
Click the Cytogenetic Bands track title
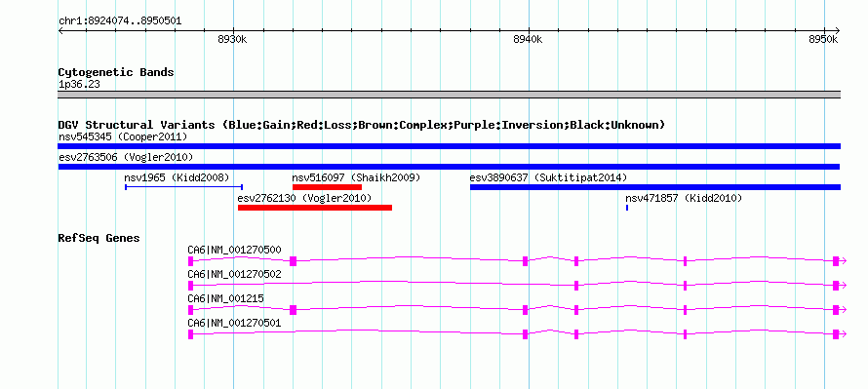coord(116,72)
